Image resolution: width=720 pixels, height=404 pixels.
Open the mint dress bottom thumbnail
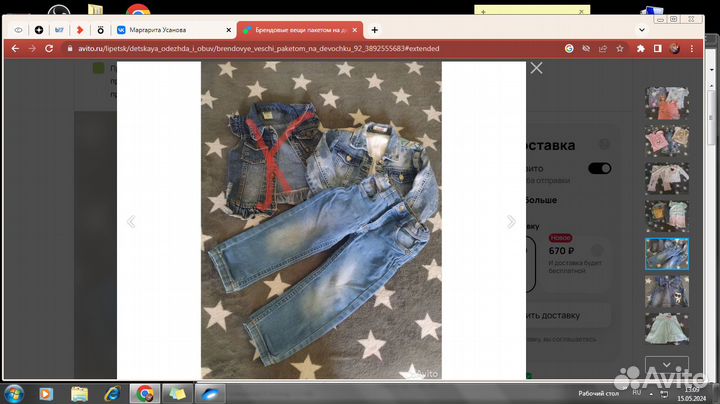click(666, 329)
